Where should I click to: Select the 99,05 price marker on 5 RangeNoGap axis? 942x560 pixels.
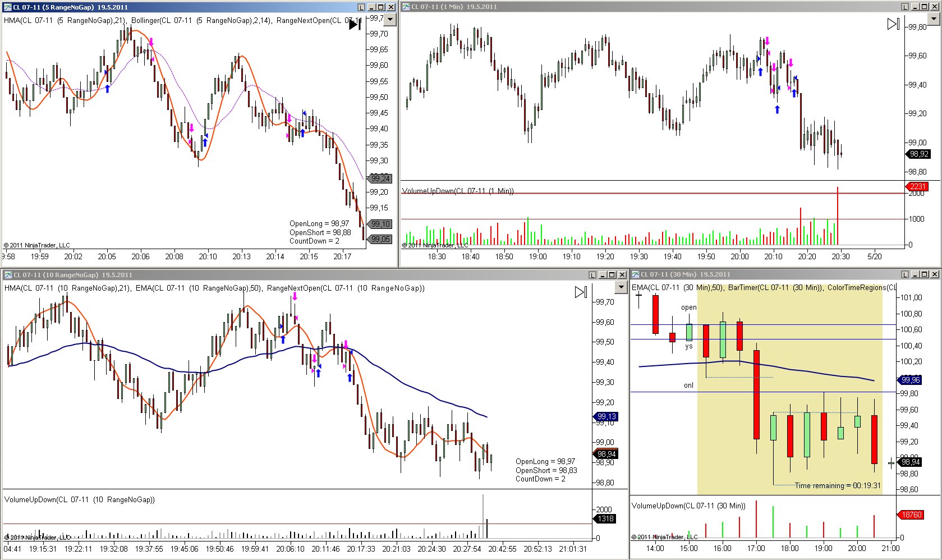click(380, 239)
